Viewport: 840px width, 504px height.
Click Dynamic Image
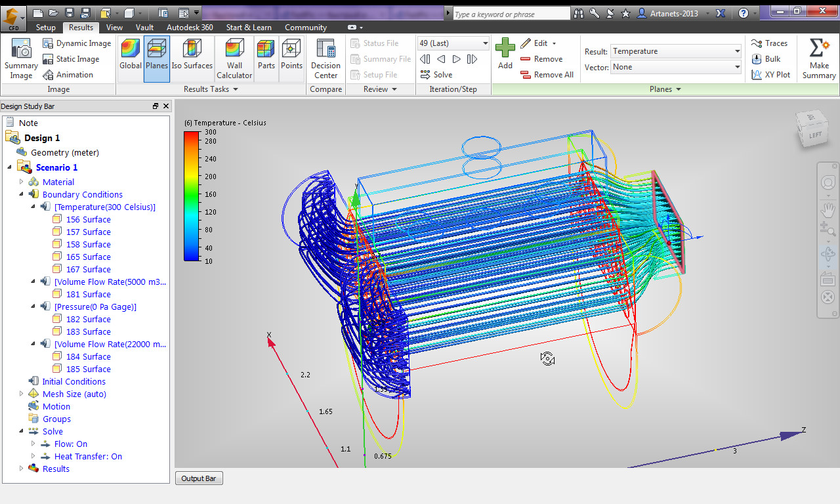77,43
